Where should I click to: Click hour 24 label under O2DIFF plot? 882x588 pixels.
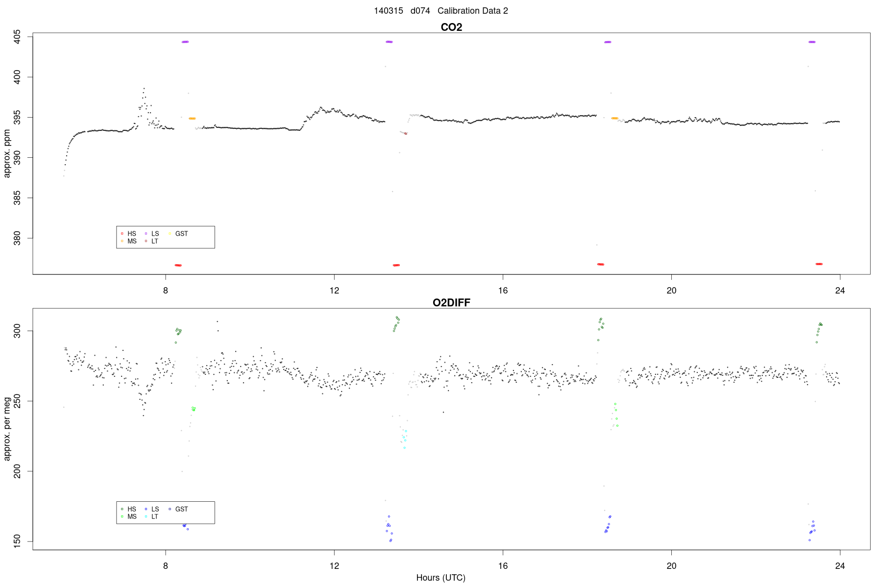(840, 566)
